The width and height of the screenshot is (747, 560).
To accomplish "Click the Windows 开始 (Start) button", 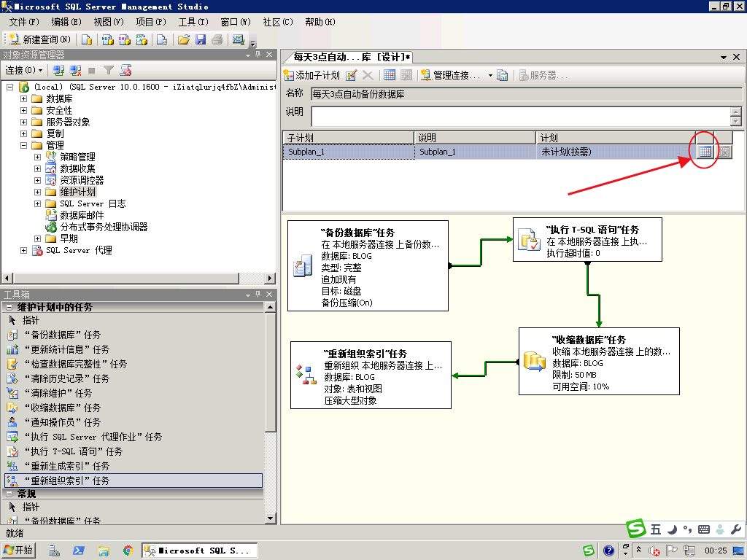I will [x=18, y=551].
